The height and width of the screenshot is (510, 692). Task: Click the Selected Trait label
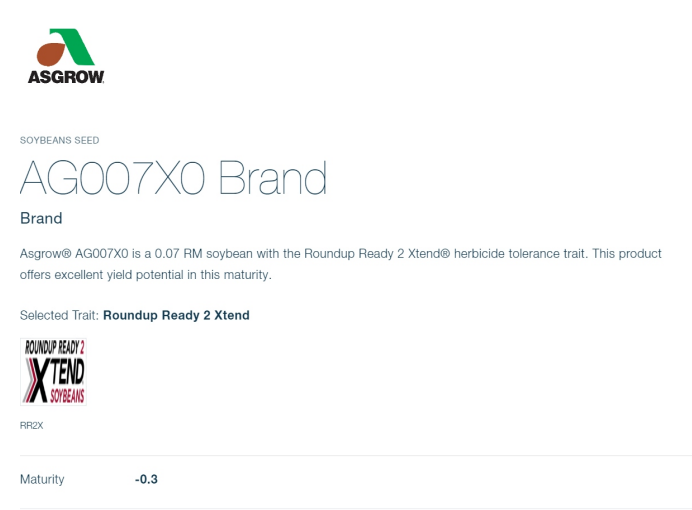[x=59, y=315]
